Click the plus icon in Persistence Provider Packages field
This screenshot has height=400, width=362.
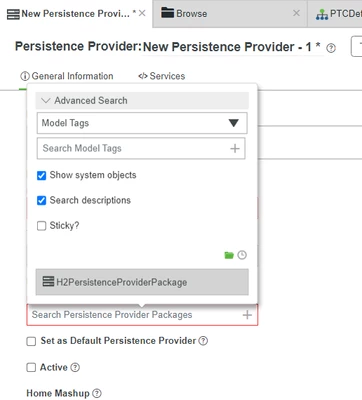[x=247, y=315]
